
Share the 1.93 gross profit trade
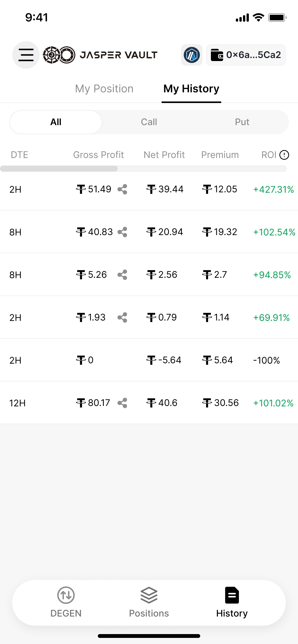tap(123, 318)
